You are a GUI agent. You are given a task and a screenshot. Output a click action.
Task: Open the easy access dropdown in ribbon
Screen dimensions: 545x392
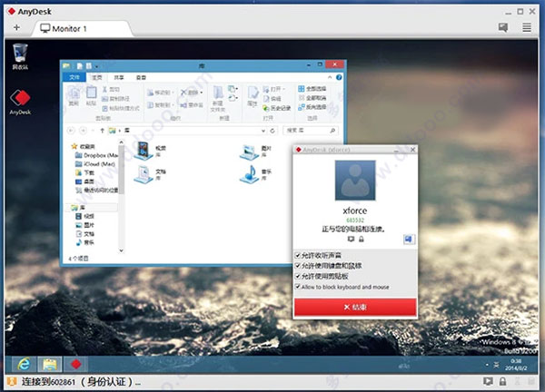coord(233,98)
